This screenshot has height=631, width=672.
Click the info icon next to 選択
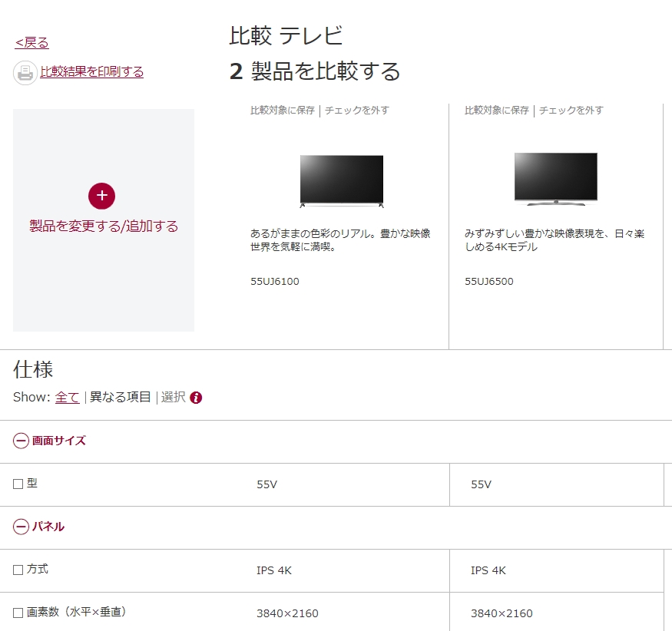click(x=196, y=398)
